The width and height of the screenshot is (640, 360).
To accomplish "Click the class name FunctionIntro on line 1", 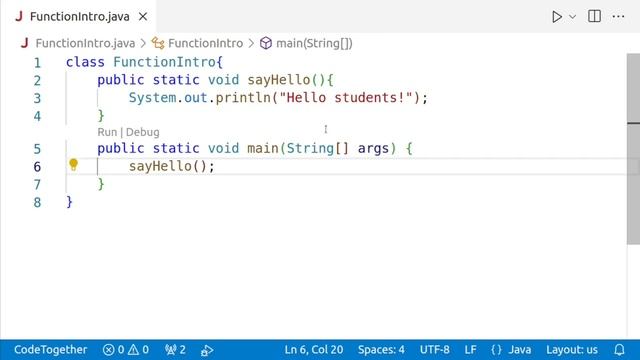I will coord(164,62).
